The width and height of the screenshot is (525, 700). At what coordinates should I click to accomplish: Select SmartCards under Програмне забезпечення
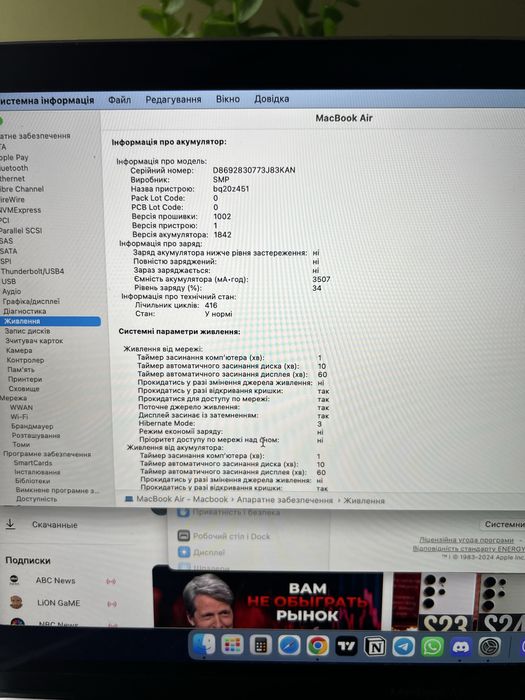(x=33, y=463)
